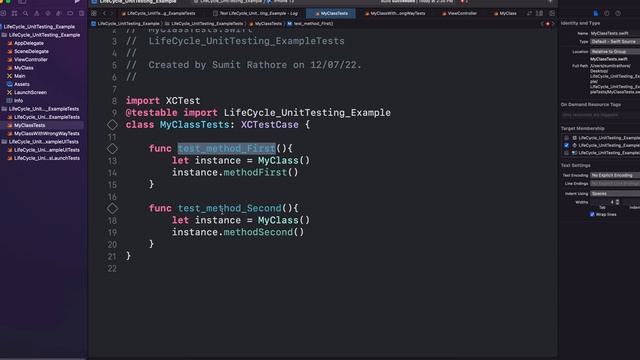Run test_method_Second via its gutter diamond
The height and width of the screenshot is (360, 640).
point(112,209)
